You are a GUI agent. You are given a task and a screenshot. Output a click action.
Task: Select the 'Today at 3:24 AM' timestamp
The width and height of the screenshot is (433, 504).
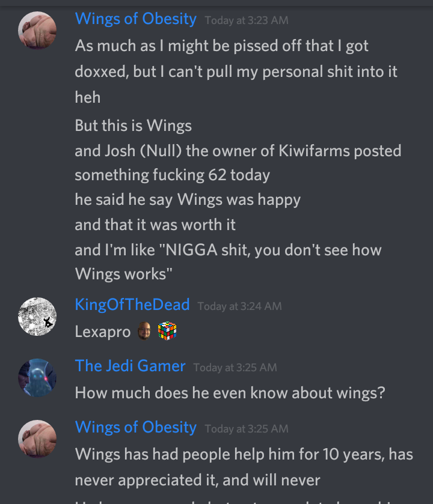(x=240, y=306)
